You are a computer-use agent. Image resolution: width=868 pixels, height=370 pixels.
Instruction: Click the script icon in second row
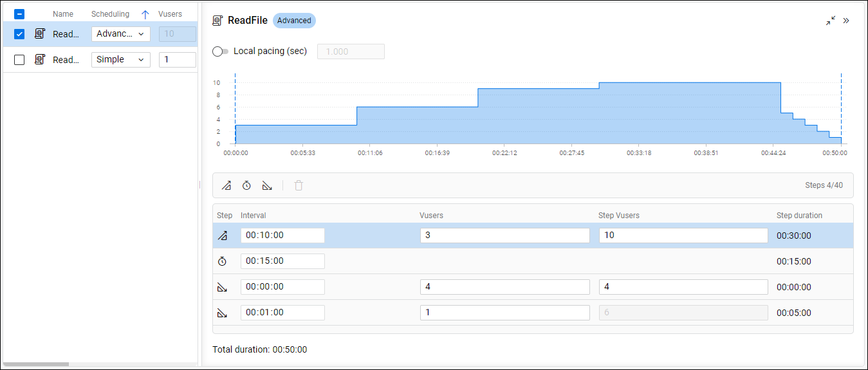coord(40,59)
